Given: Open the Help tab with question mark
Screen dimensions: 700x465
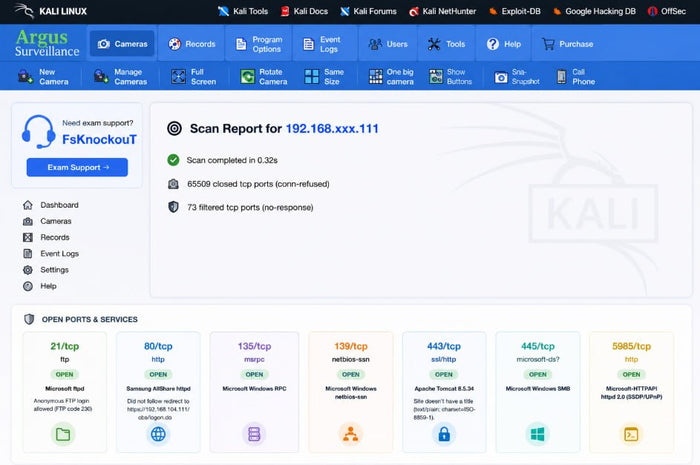Looking at the screenshot, I should tap(504, 44).
